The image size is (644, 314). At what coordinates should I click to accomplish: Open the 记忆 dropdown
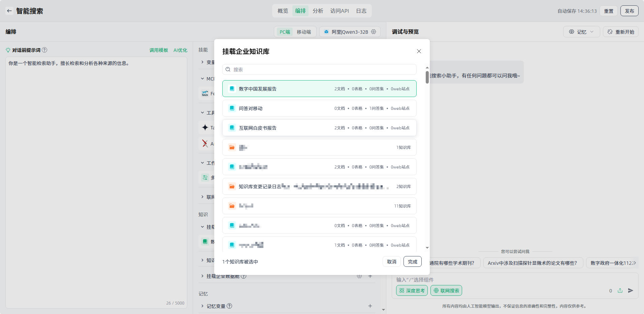click(x=581, y=32)
